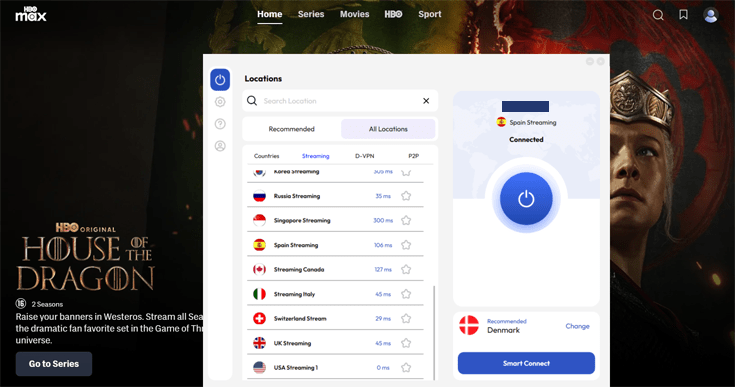Select Russia Streaming location
The image size is (735, 387).
[x=335, y=196]
